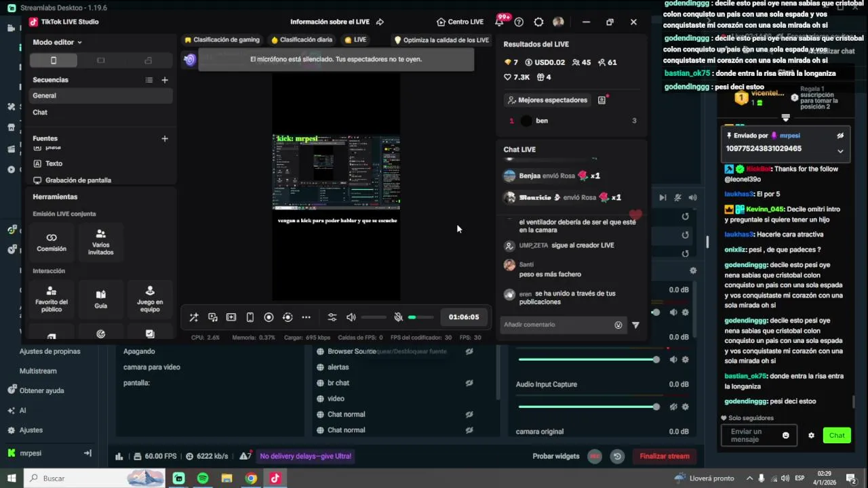Open the Juego en equipo tool
868x488 pixels.
coord(150,299)
